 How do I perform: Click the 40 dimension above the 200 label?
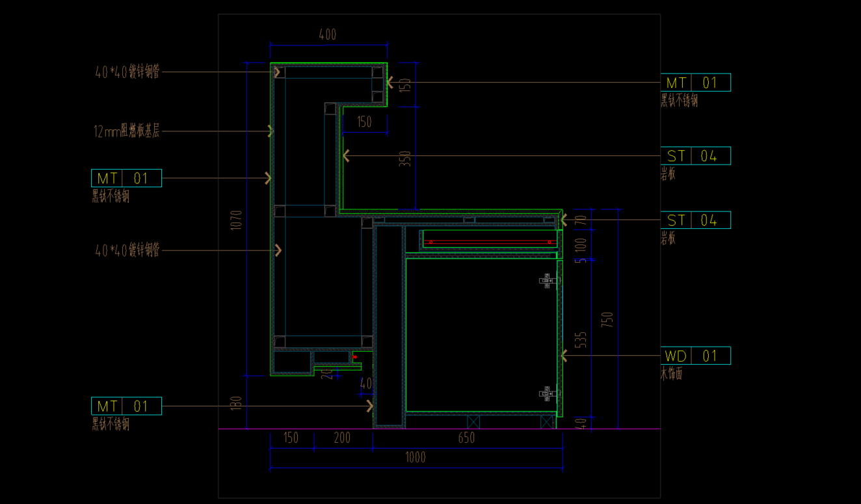click(366, 384)
